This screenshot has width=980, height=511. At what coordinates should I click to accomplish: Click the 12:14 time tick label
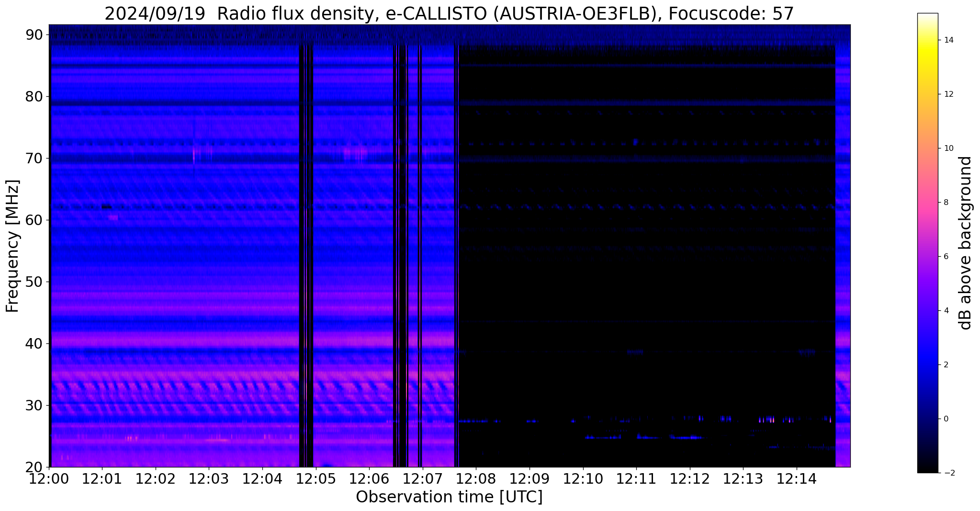(797, 478)
